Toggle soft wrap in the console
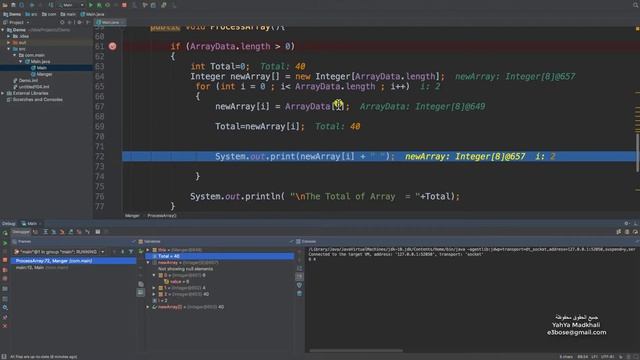This screenshot has height=360, width=640. (299, 268)
